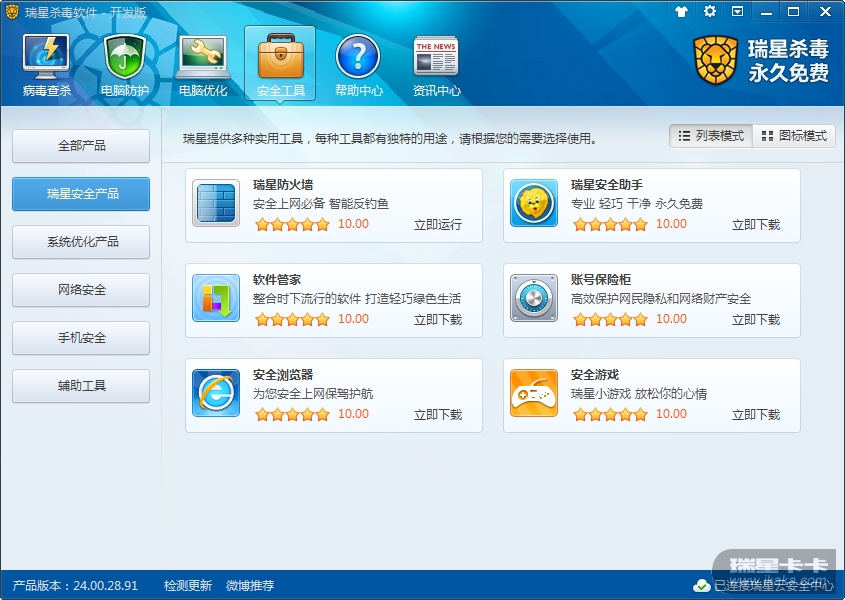
Task: Switch to 图标模式 icon view
Action: (x=794, y=136)
